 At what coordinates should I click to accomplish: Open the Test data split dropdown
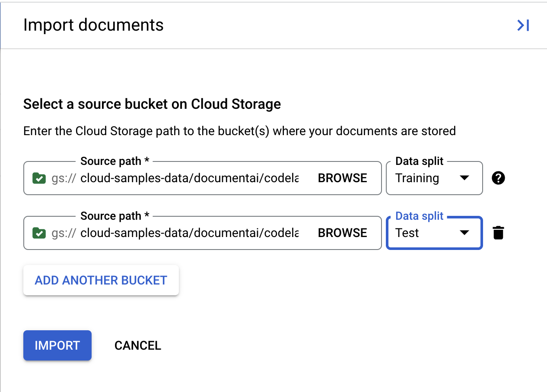[434, 233]
